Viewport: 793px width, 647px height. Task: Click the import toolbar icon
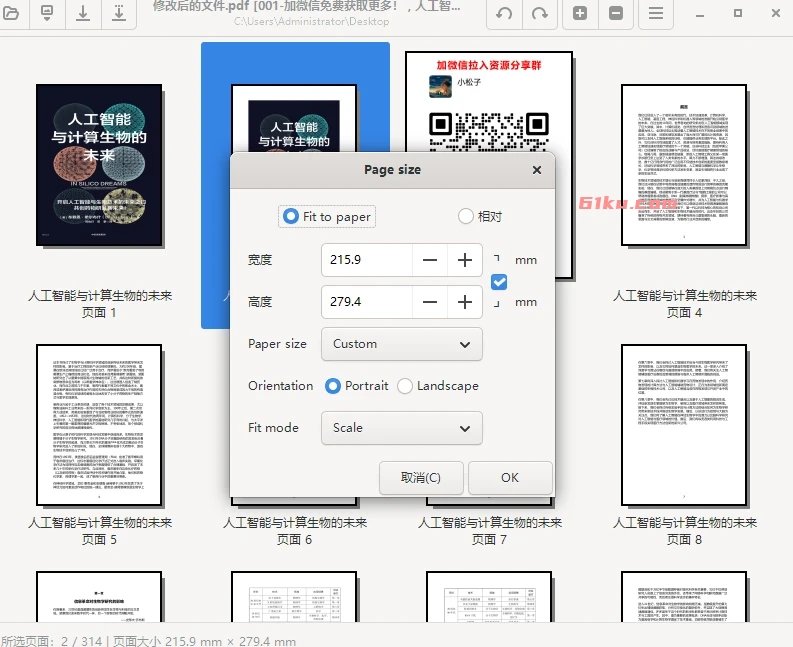point(47,13)
